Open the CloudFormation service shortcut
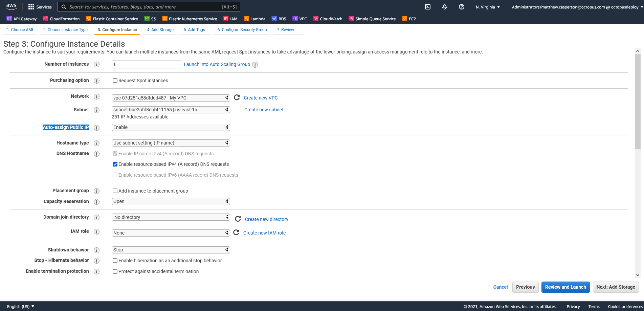Viewport: 644px width, 311px height. 61,19
